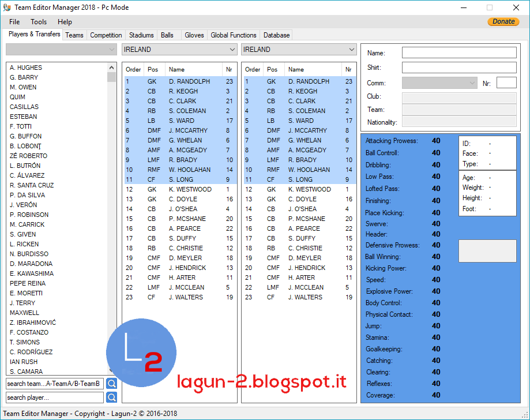Click the Shirt input field
Image resolution: width=530 pixels, height=420 pixels.
[x=459, y=67]
